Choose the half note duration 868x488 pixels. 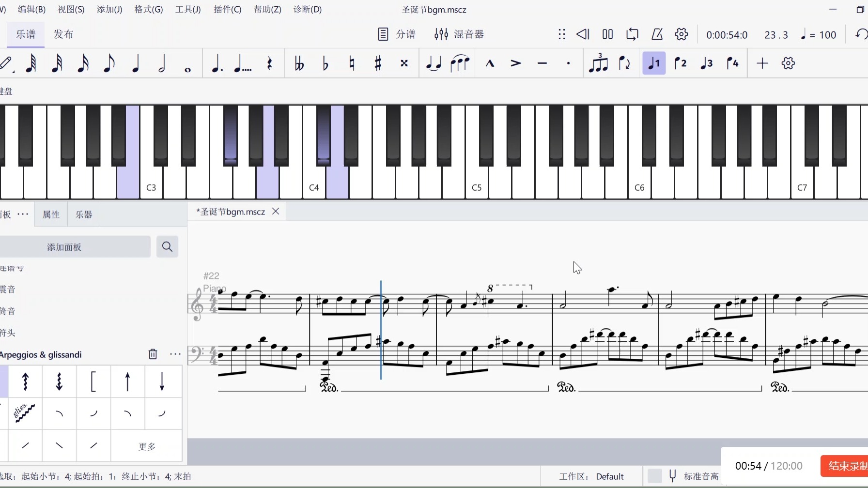coord(162,63)
